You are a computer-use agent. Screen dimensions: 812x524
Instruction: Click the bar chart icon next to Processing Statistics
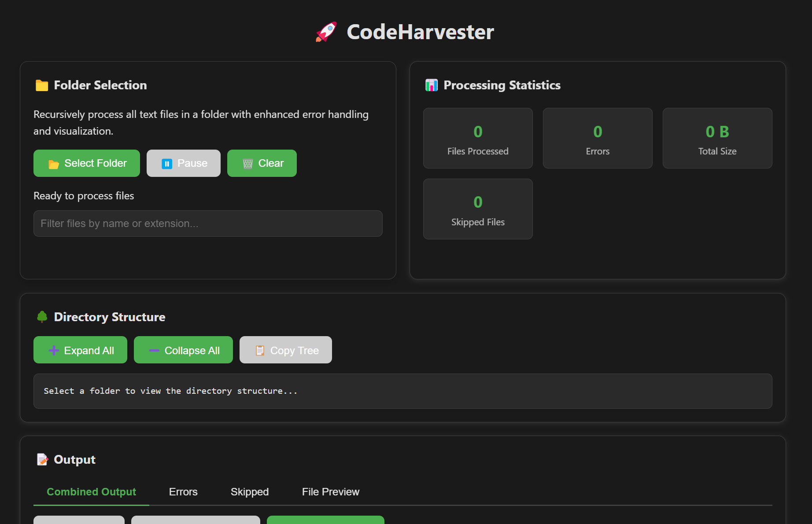[x=431, y=85]
